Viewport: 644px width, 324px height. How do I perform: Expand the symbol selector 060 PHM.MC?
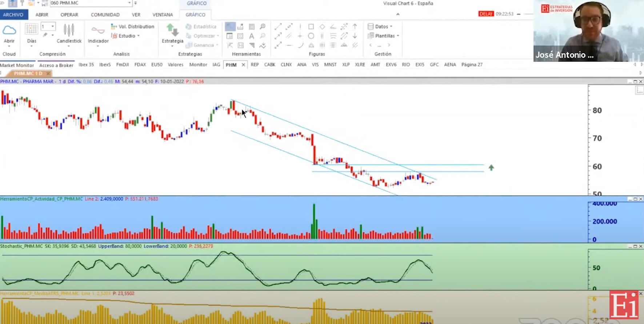pyautogui.click(x=129, y=3)
